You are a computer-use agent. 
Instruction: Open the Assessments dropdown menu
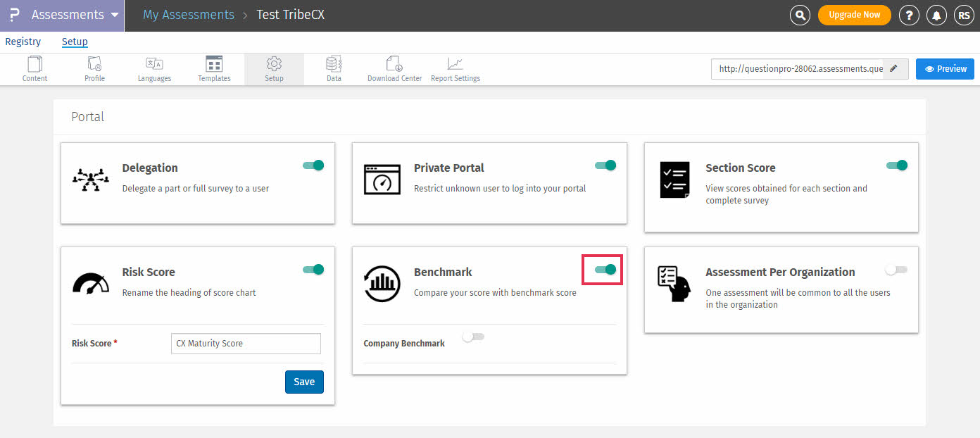click(x=67, y=14)
